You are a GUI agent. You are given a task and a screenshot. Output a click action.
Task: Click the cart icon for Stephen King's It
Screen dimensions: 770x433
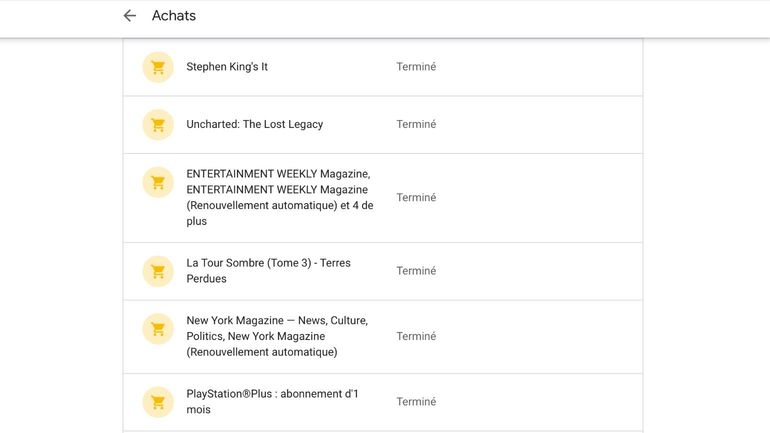158,67
